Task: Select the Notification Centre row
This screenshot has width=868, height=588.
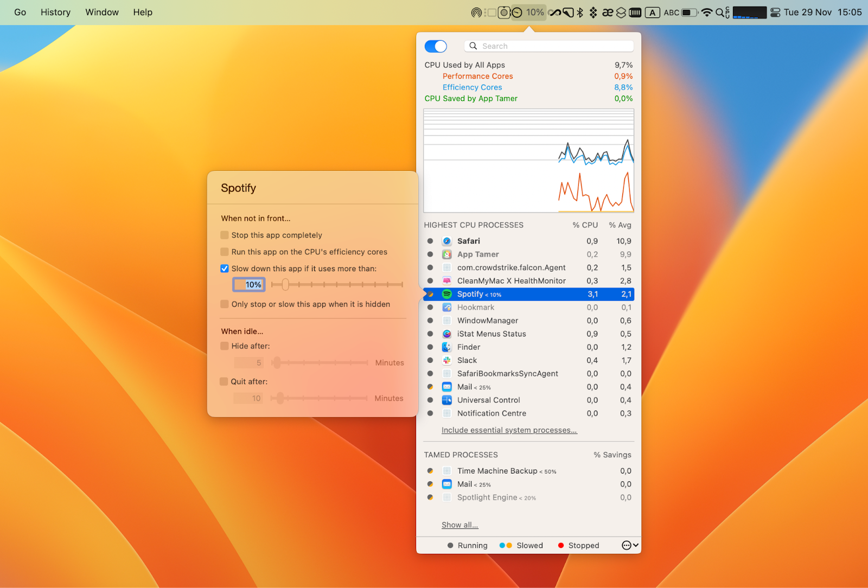Action: coord(528,413)
